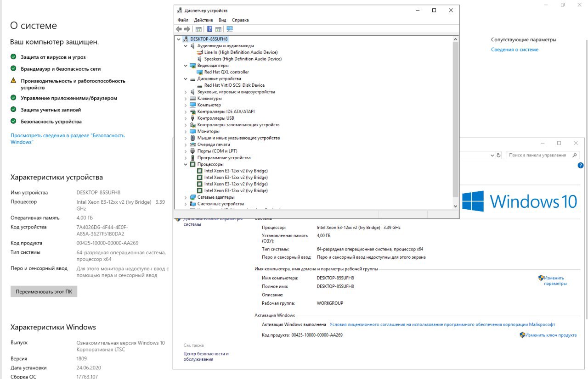Screen dimensions: 588x379
Task: Open help via blue question-mark toolbar icon
Action: (x=210, y=29)
